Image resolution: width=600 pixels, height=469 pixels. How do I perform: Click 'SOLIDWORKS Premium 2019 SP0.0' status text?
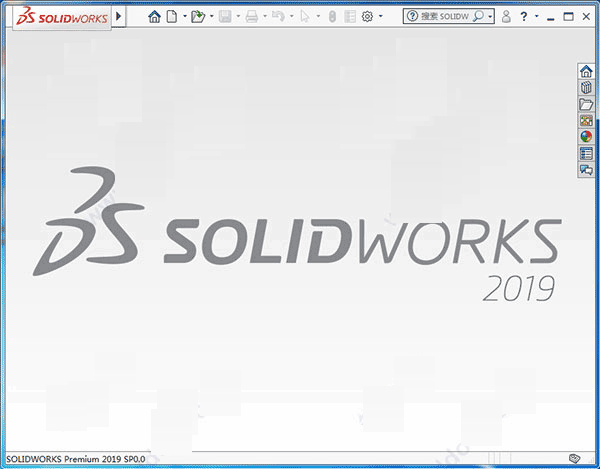pos(75,459)
